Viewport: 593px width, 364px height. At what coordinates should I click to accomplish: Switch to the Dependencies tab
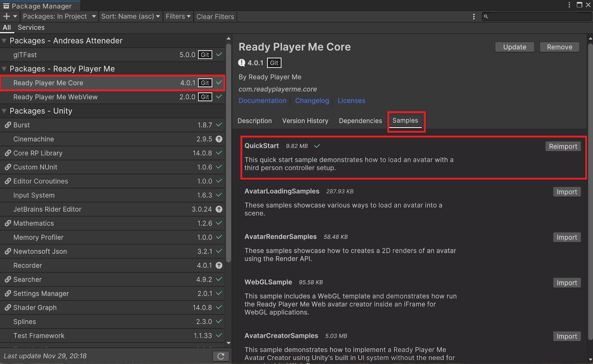click(360, 121)
